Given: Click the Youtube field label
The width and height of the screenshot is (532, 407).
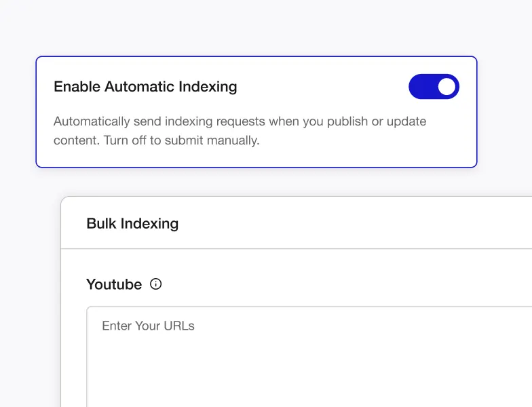Looking at the screenshot, I should coord(114,284).
